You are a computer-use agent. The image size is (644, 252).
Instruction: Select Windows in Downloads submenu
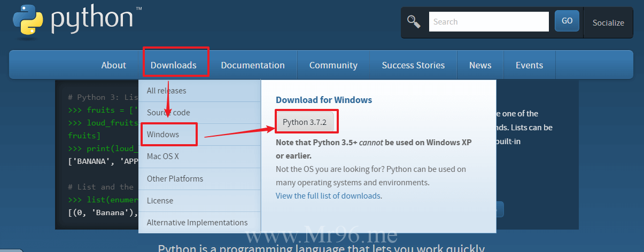tap(199, 135)
